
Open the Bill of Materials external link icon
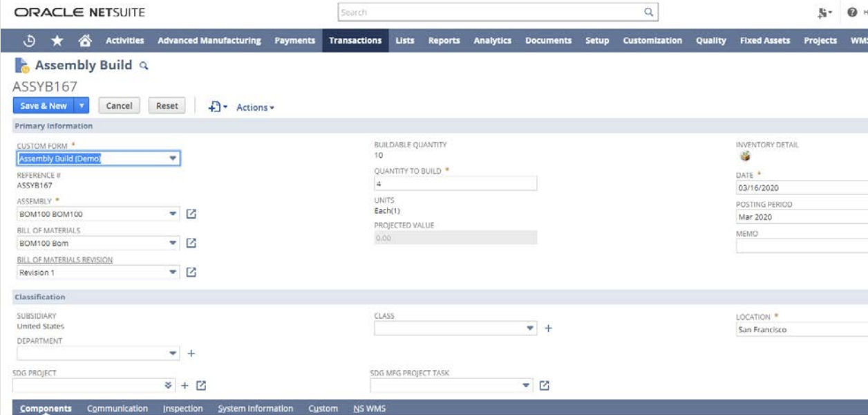coord(192,243)
